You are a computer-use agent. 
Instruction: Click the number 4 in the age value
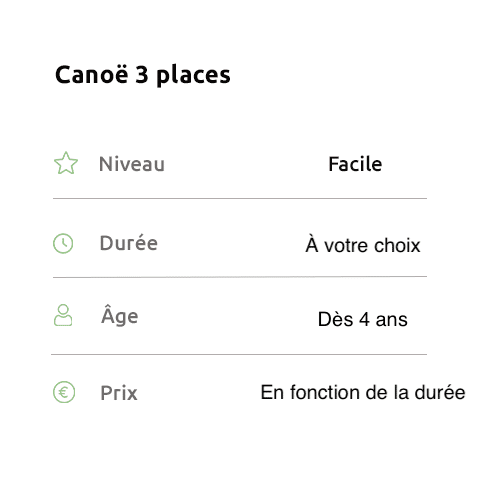[364, 319]
